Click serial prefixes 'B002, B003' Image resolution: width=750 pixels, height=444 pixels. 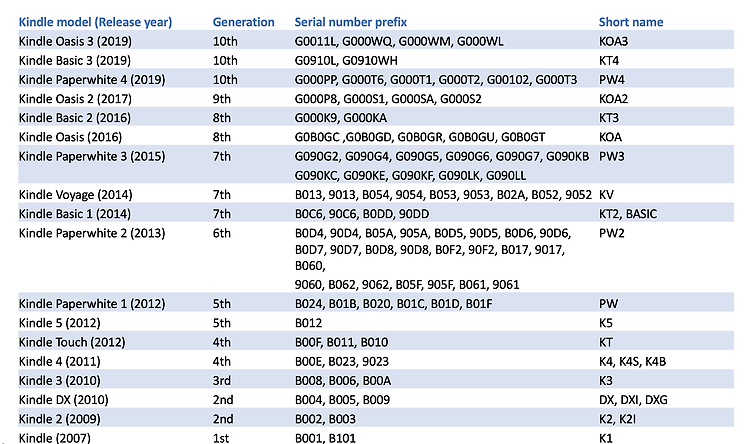click(325, 419)
